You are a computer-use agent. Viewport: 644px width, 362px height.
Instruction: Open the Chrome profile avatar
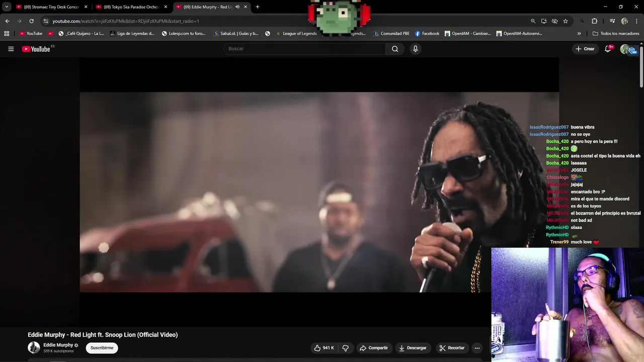624,21
